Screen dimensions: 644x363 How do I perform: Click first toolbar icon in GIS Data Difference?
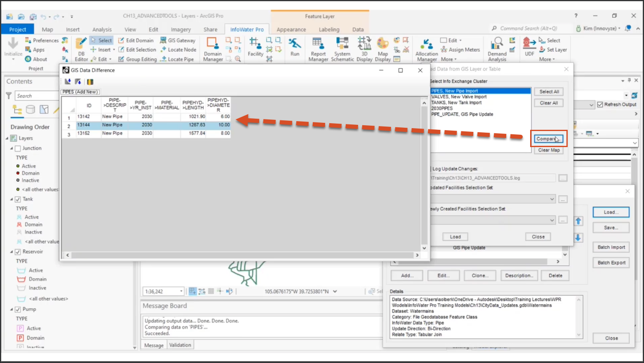[x=68, y=82]
